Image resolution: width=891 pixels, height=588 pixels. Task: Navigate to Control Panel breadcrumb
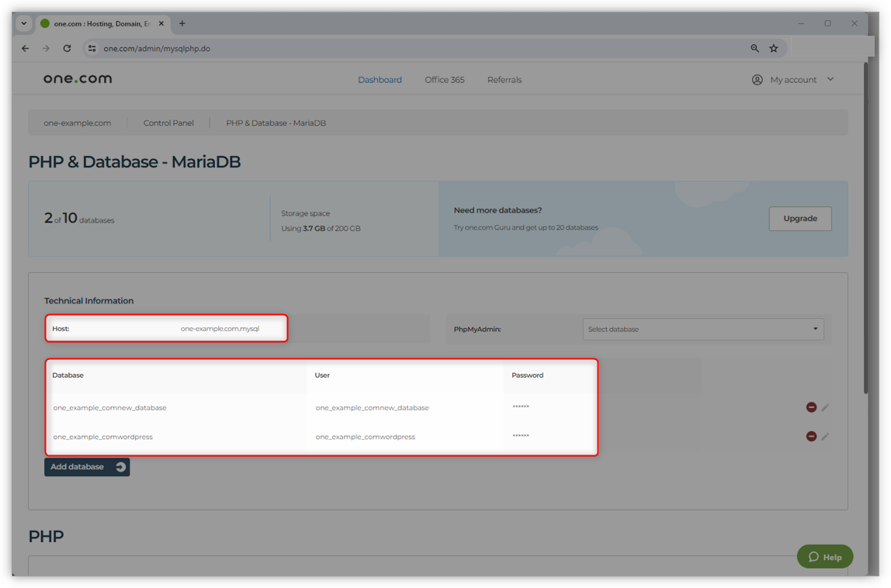168,123
